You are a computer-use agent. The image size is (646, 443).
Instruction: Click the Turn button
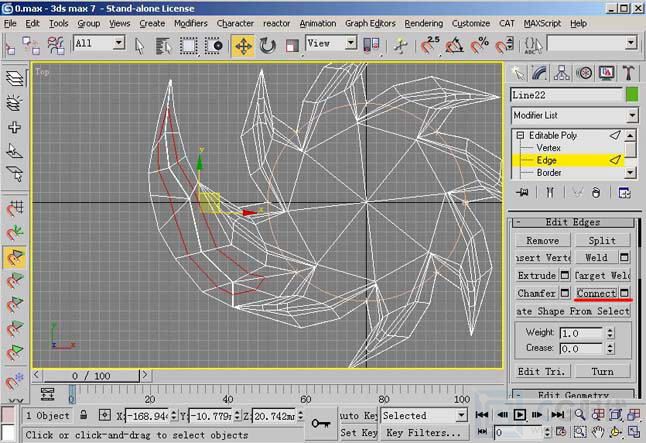602,371
